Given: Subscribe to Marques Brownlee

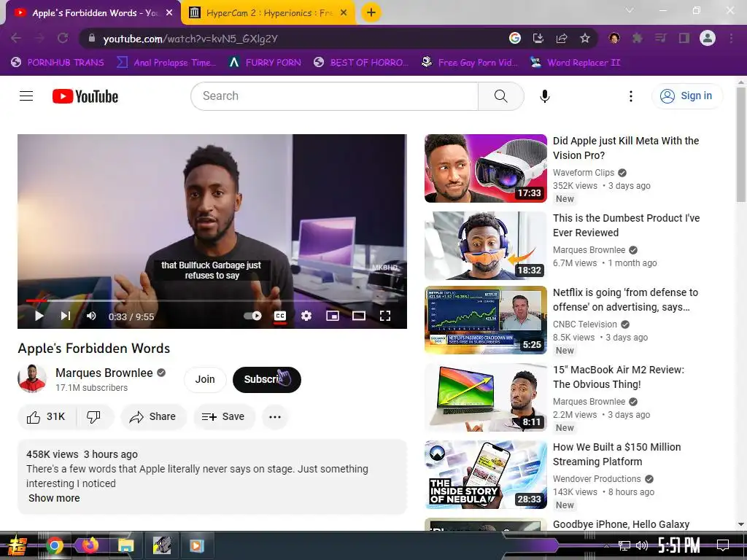Looking at the screenshot, I should click(x=267, y=379).
